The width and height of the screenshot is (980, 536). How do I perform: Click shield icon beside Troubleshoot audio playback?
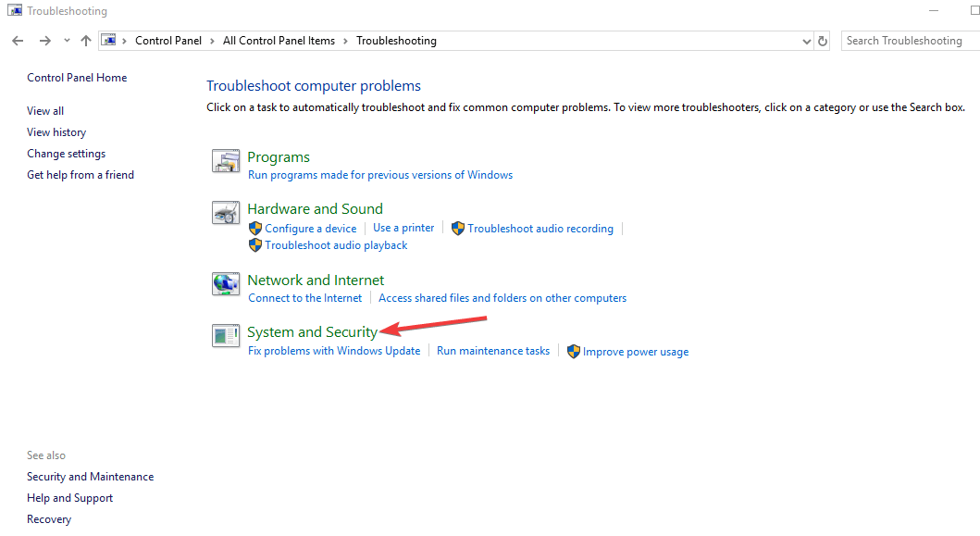click(x=255, y=245)
